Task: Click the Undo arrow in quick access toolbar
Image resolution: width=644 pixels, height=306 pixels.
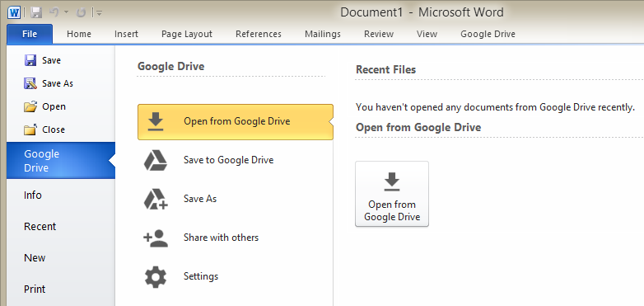Action: 54,12
